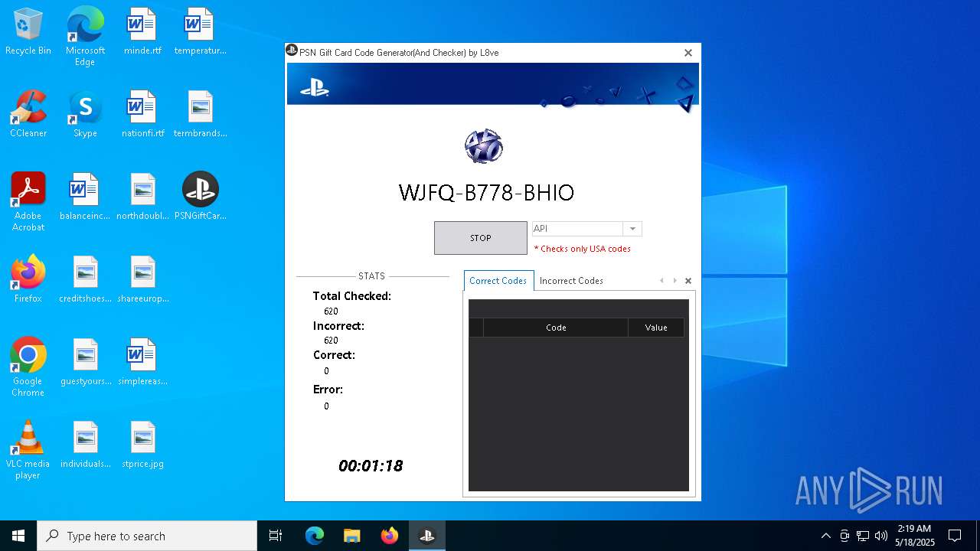Click the taskbar search box
Viewport: 980px width, 551px height.
pyautogui.click(x=147, y=536)
